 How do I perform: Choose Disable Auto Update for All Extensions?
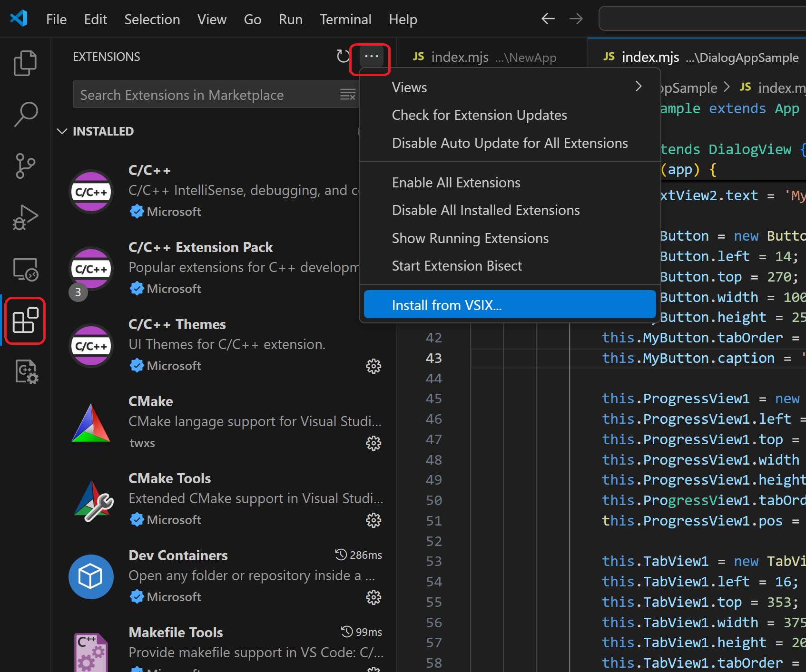click(x=510, y=143)
